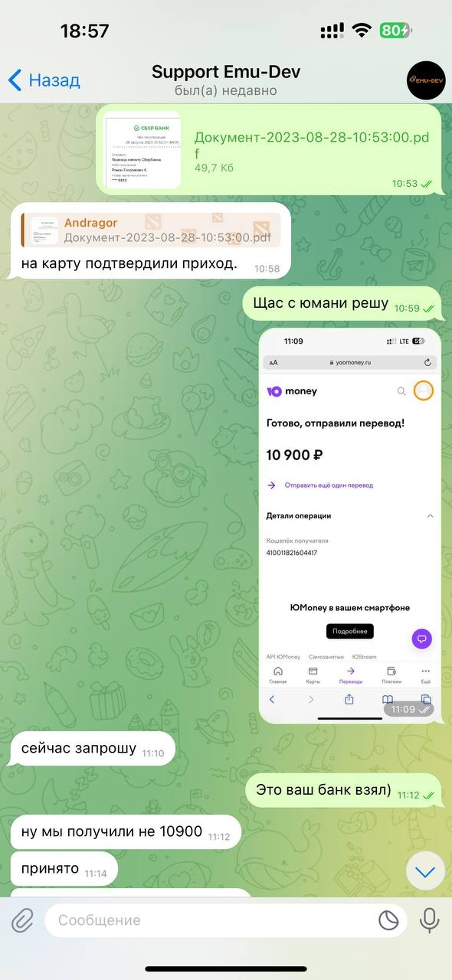Tap the search magnifier in YooMoney header
The width and height of the screenshot is (452, 980).
point(401,391)
